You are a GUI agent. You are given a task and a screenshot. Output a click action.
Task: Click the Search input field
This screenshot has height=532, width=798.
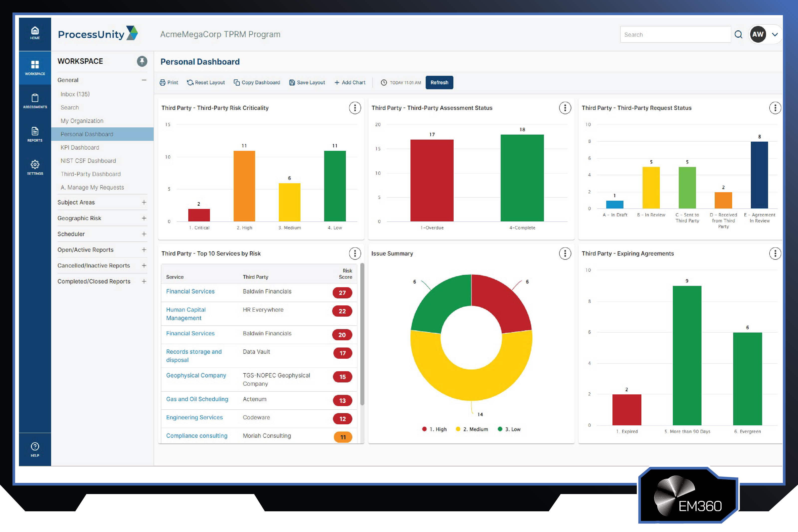click(675, 35)
